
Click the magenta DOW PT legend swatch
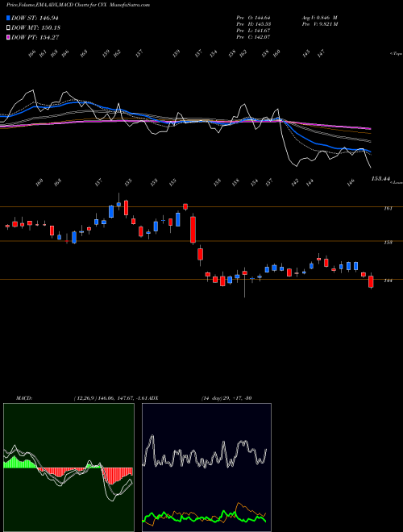8,37
